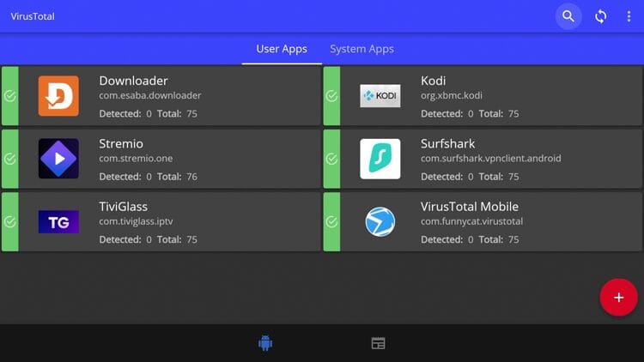
Task: Click TiviGlass's Detected 0 Total 75 line
Action: pos(148,239)
